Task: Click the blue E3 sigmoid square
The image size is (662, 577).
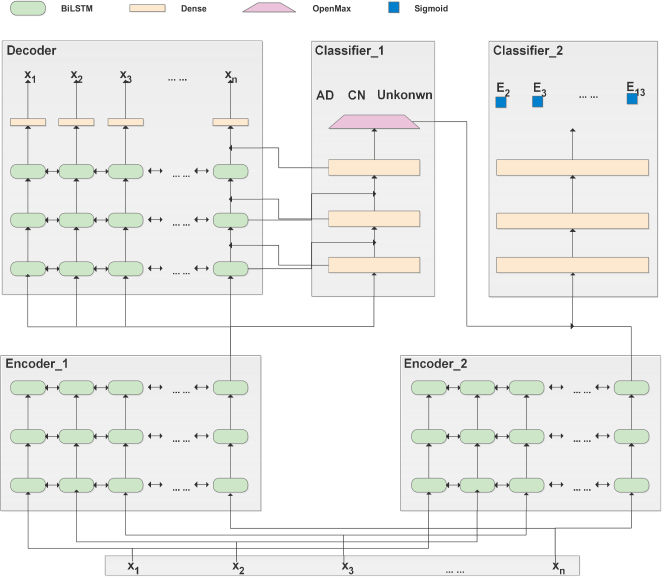Action: [x=537, y=102]
